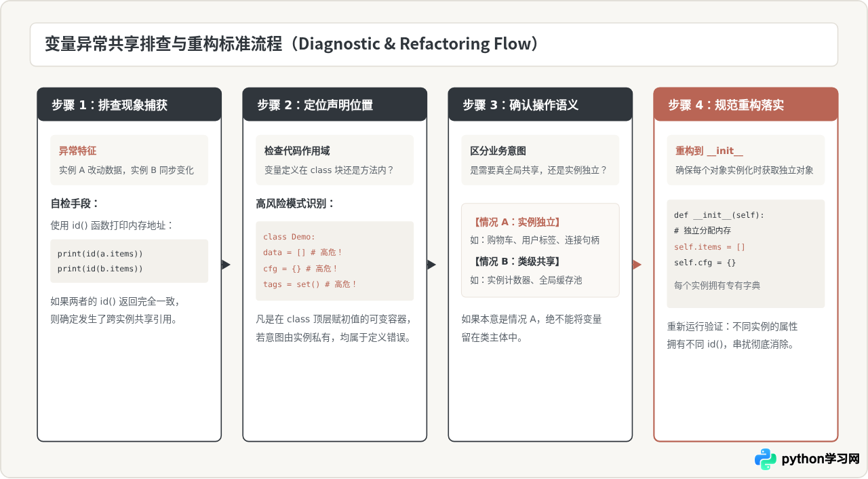Click text "如果本意是情况 A，绝不能将变量"
Viewport: 868px width, 479px height.
point(531,319)
